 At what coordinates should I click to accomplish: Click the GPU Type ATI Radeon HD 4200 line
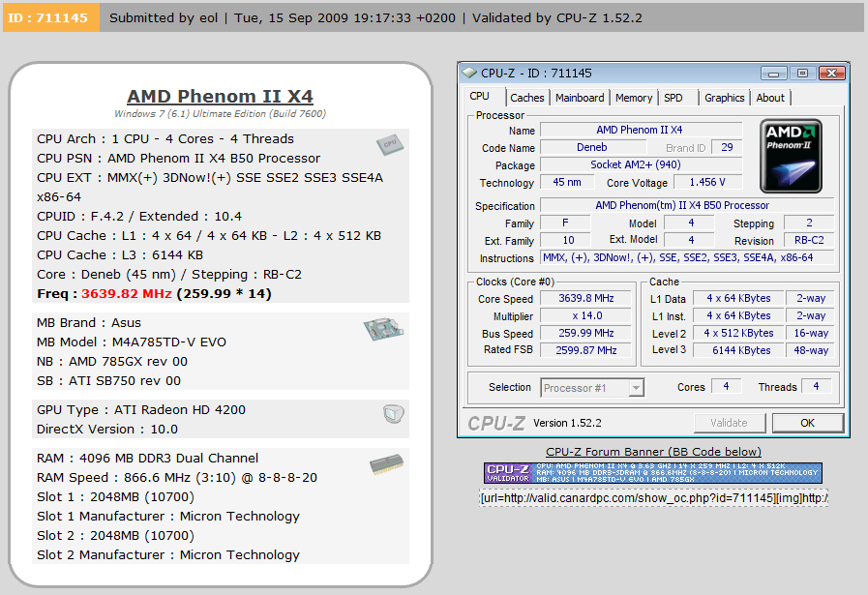[x=141, y=410]
